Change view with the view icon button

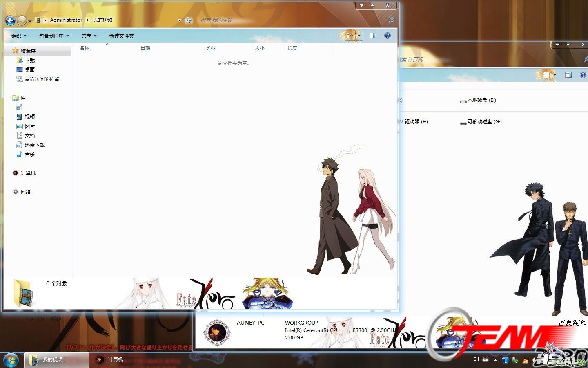pyautogui.click(x=350, y=36)
